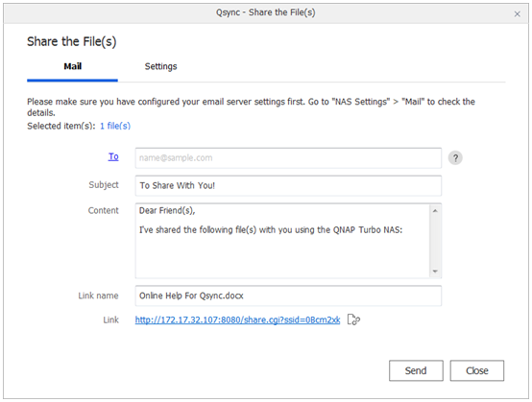The width and height of the screenshot is (532, 402).
Task: Click the Content box scroll up arrow
Action: tap(435, 211)
